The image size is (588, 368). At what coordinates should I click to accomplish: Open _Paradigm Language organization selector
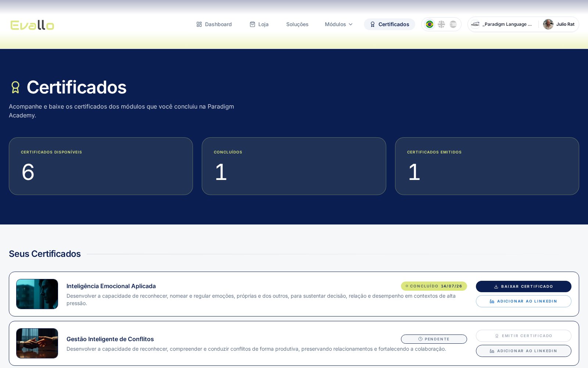pos(502,24)
